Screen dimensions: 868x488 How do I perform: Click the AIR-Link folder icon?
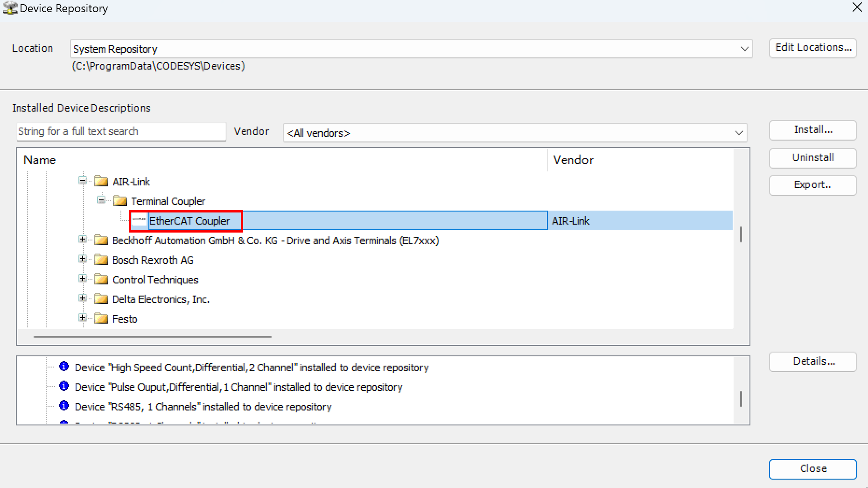[101, 181]
